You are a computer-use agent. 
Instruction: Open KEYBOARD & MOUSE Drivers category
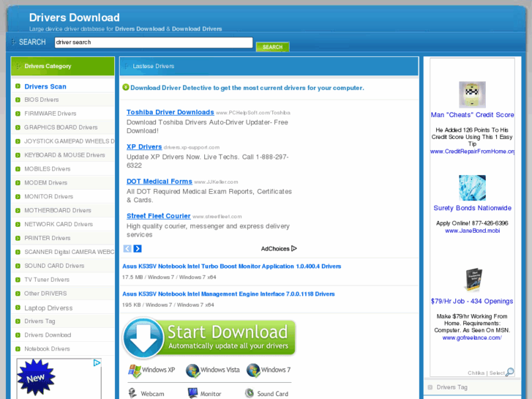click(64, 155)
